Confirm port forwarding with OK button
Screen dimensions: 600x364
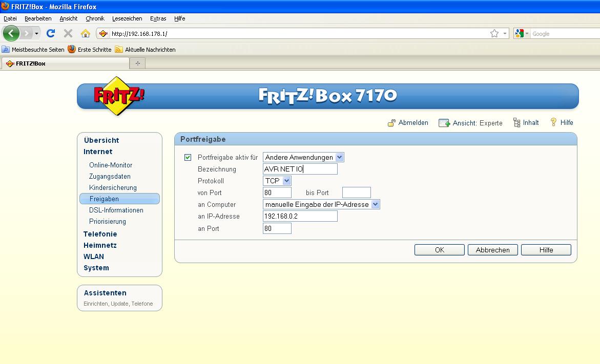pyautogui.click(x=439, y=250)
